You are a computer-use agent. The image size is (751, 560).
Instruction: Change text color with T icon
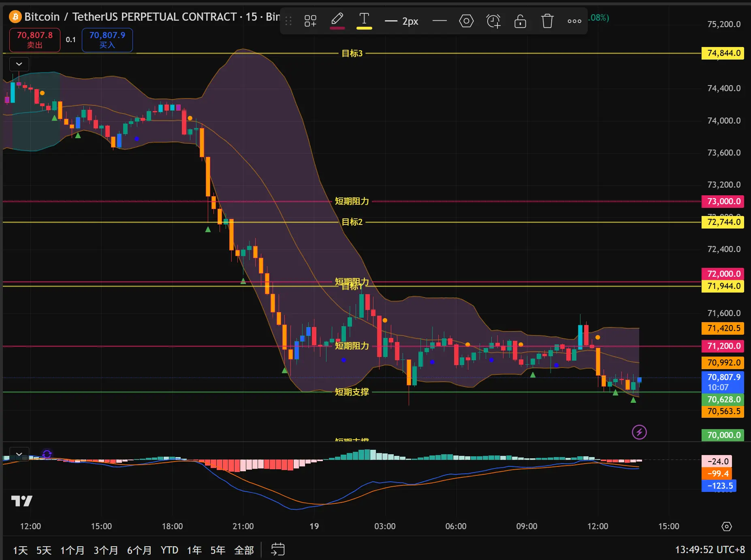coord(364,20)
